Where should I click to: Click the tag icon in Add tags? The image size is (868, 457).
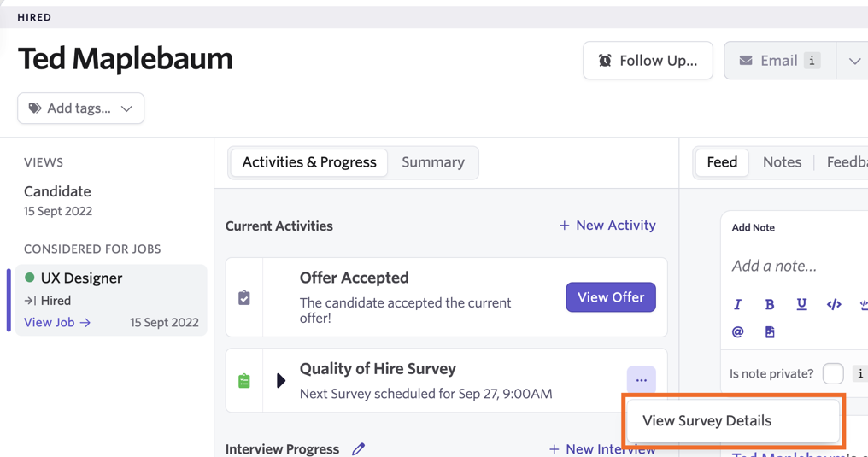click(x=35, y=108)
